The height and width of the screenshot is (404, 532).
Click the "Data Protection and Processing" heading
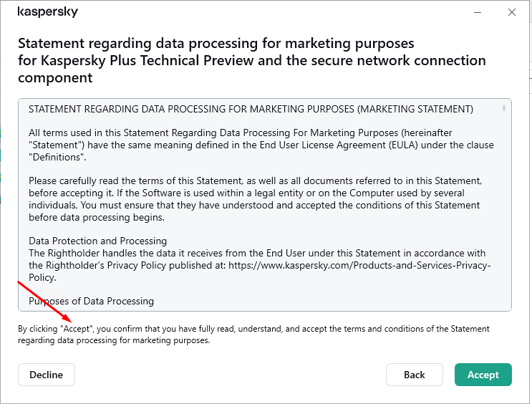(x=97, y=241)
